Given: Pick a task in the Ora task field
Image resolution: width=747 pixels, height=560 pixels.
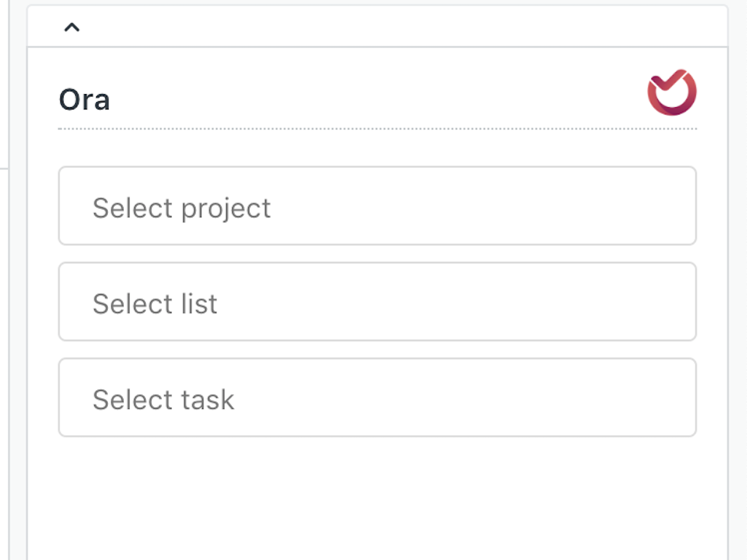Looking at the screenshot, I should click(377, 397).
